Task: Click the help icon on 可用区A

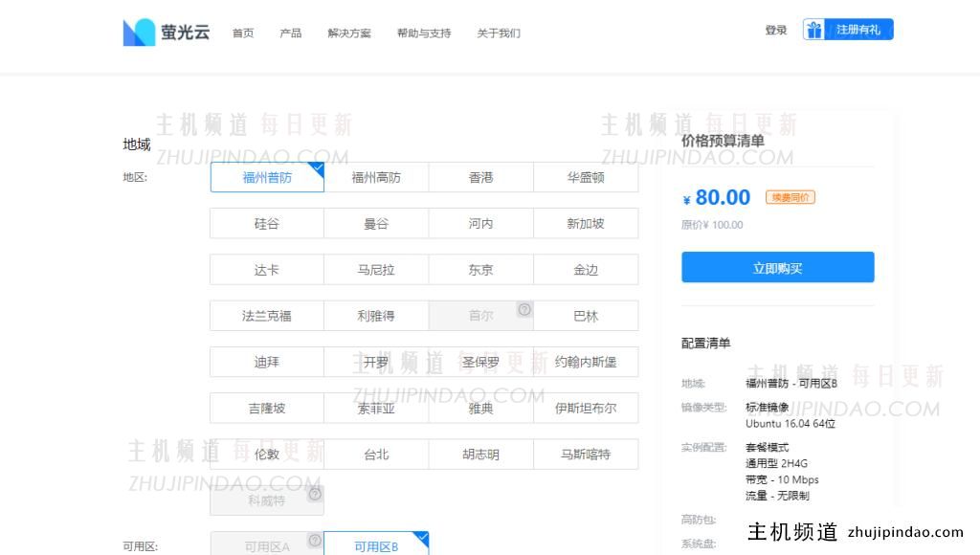Action: tap(315, 540)
